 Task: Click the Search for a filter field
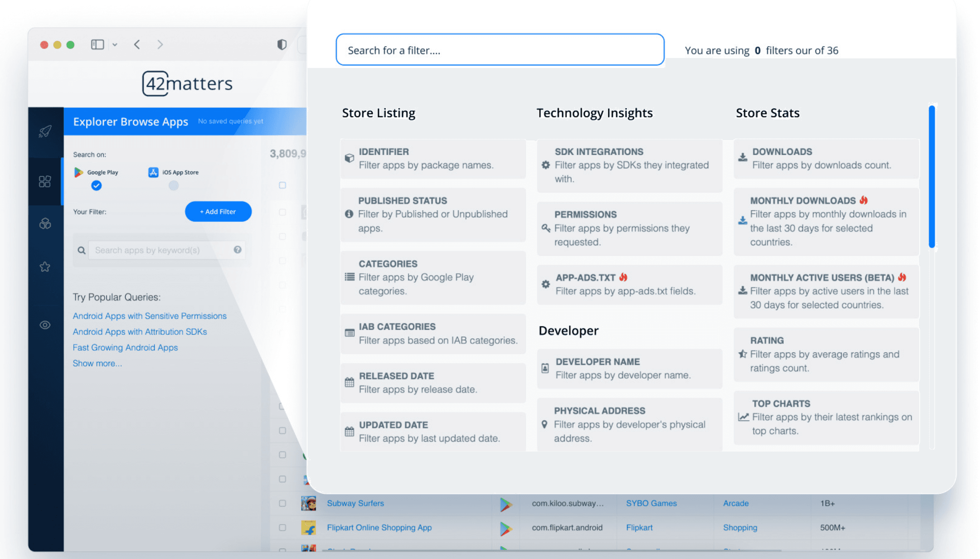click(500, 50)
